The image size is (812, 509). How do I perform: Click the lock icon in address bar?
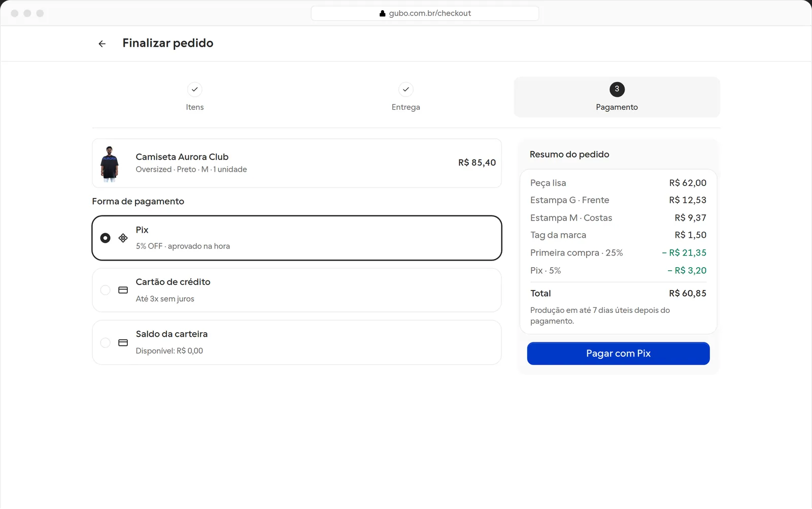coord(383,14)
